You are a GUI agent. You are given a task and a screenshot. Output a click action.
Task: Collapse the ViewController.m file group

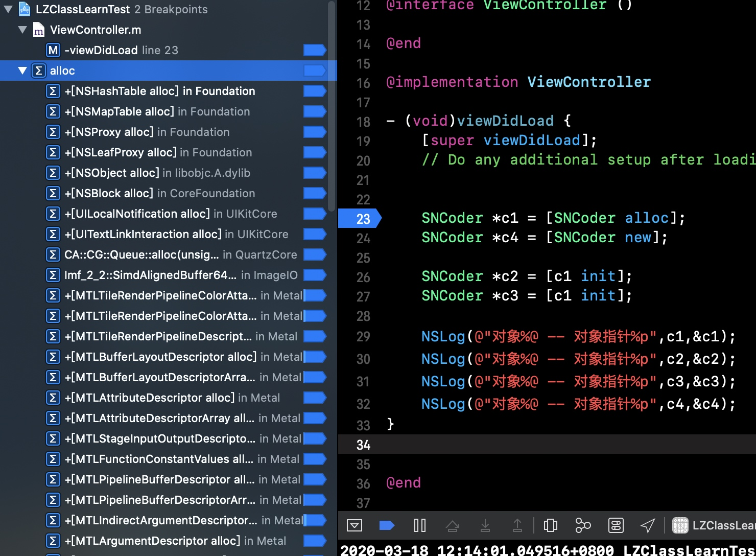[22, 30]
